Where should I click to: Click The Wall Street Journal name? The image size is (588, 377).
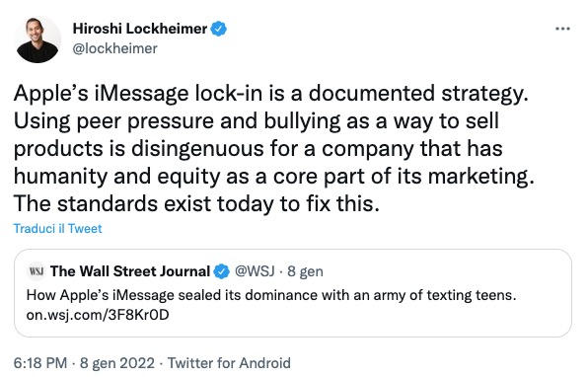[130, 271]
